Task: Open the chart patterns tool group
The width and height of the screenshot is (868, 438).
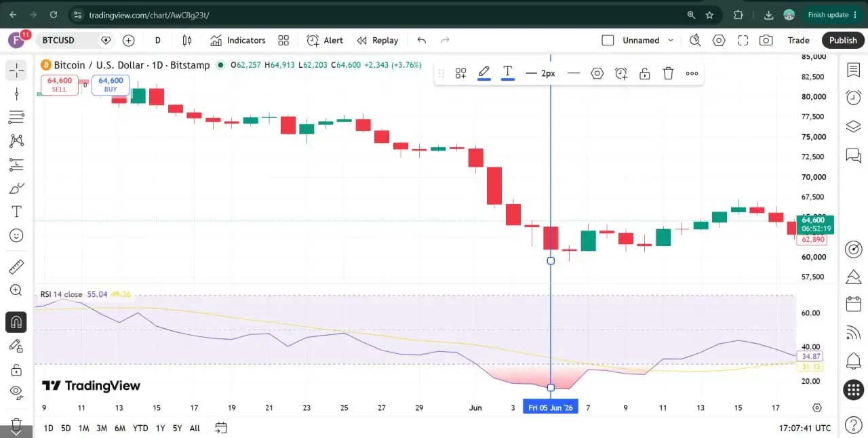Action: click(16, 141)
